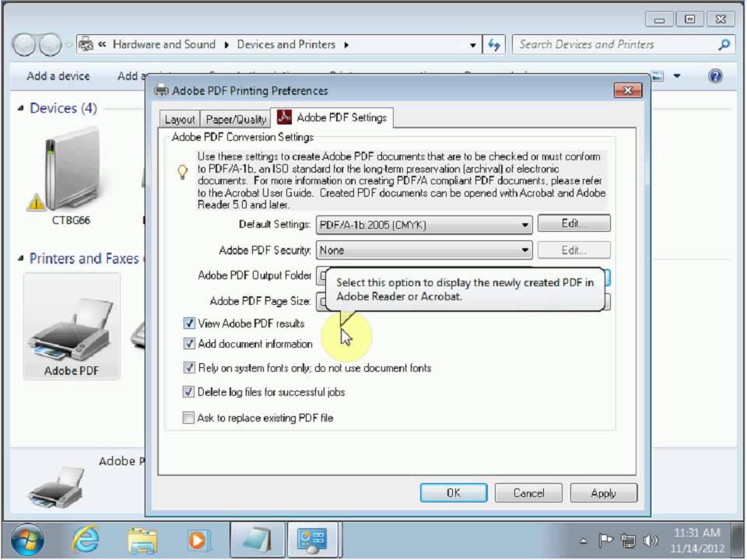Screen dimensions: 747x560
Task: Uncheck Delete log files for successful jobs
Action: [188, 392]
